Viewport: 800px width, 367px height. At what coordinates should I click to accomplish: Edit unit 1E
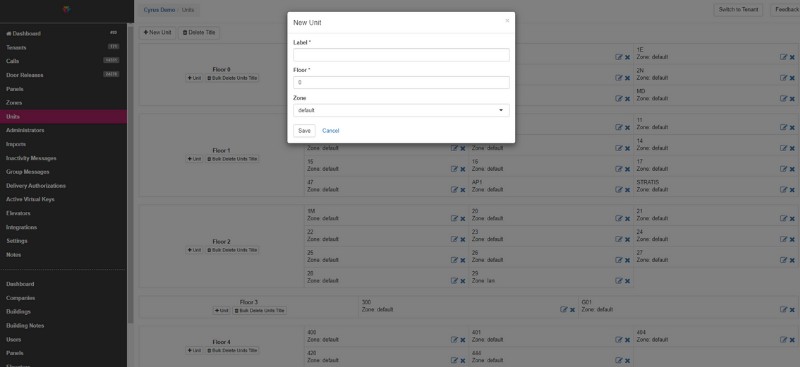click(783, 57)
